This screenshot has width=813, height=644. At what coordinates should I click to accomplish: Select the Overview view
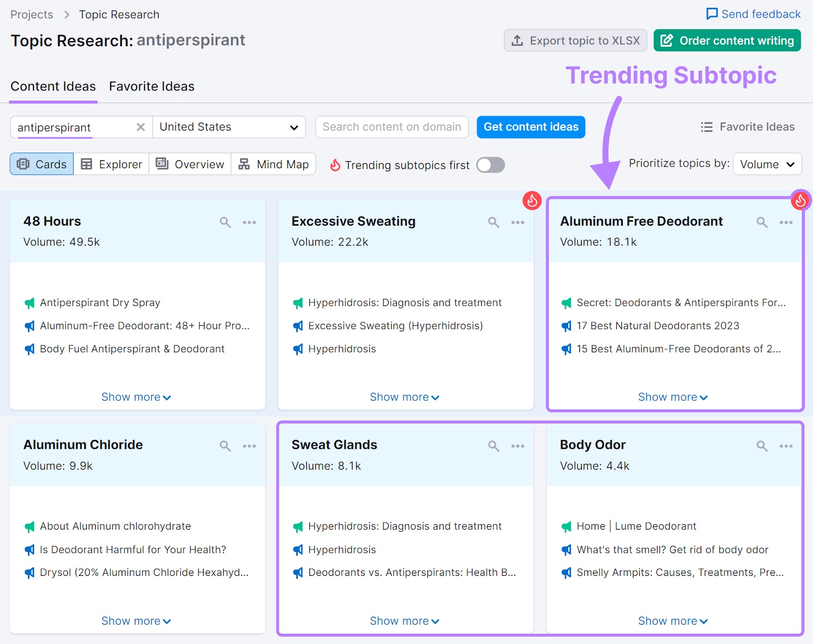click(190, 164)
